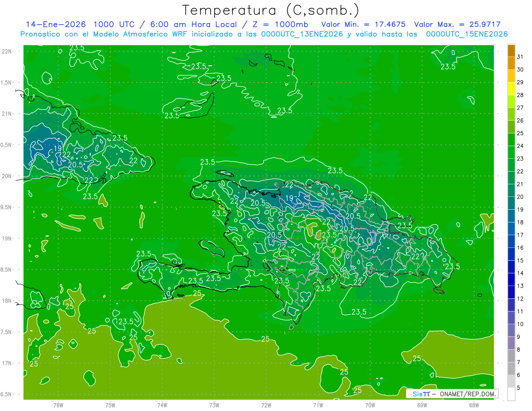Click the 'ONAMET/REP.DOM.' credit box
The height and width of the screenshot is (411, 532).
[452, 394]
